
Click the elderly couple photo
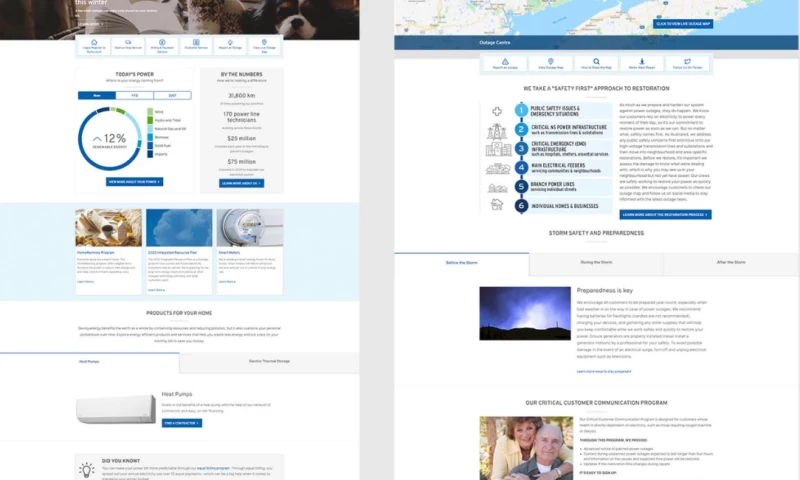pos(526,448)
